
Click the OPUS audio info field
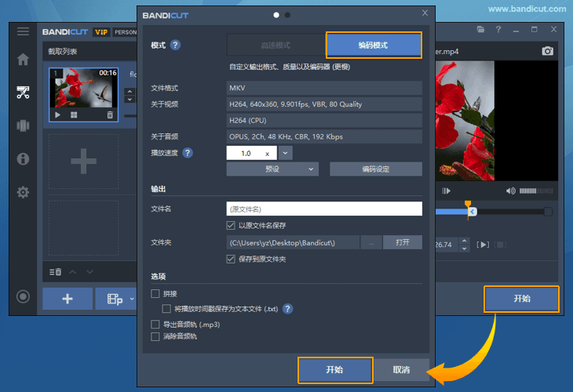pyautogui.click(x=324, y=136)
